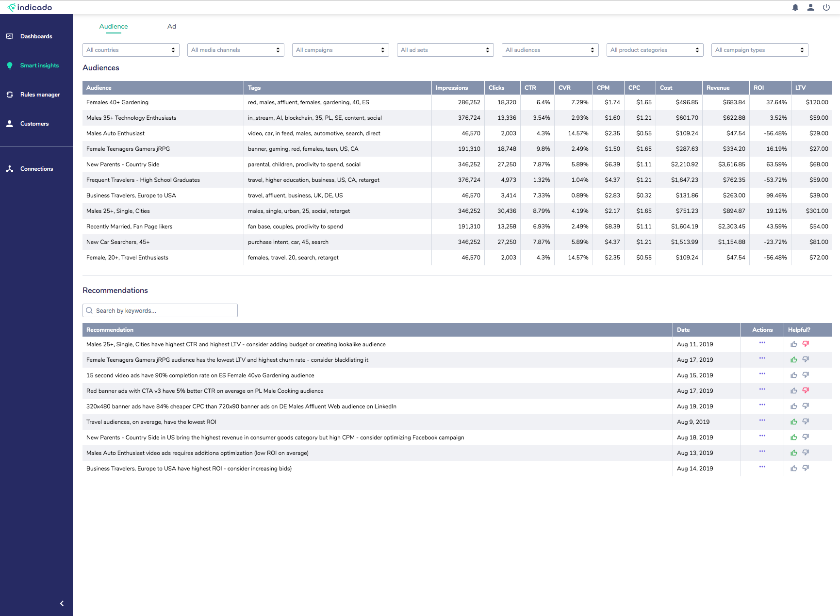Click the Search by keywords field

(160, 310)
